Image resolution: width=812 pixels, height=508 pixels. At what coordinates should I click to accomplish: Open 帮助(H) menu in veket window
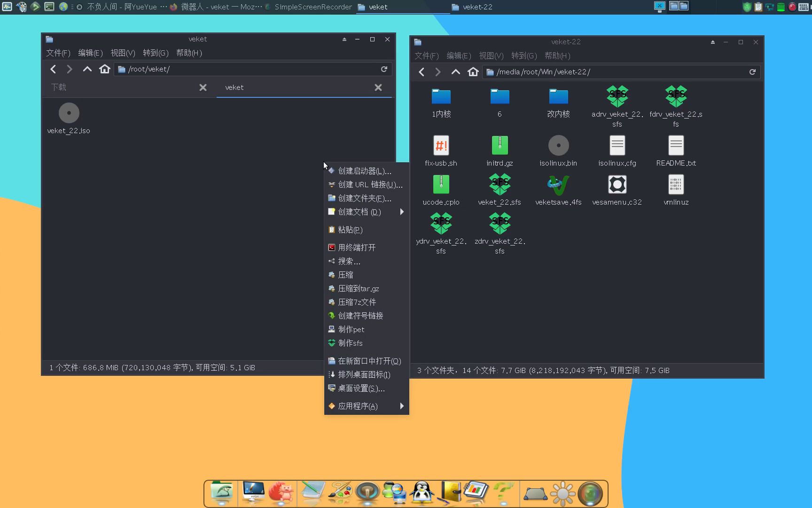point(189,53)
